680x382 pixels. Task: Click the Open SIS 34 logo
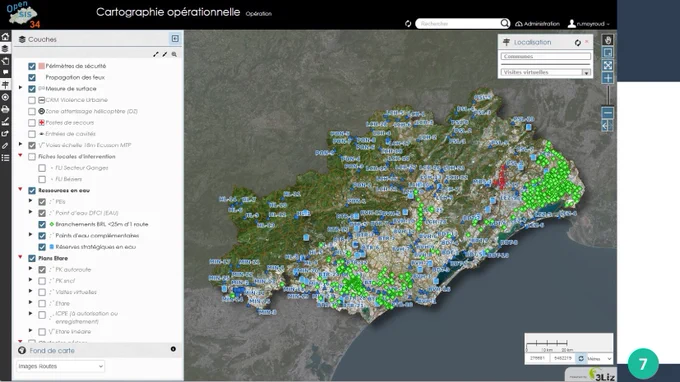click(23, 14)
